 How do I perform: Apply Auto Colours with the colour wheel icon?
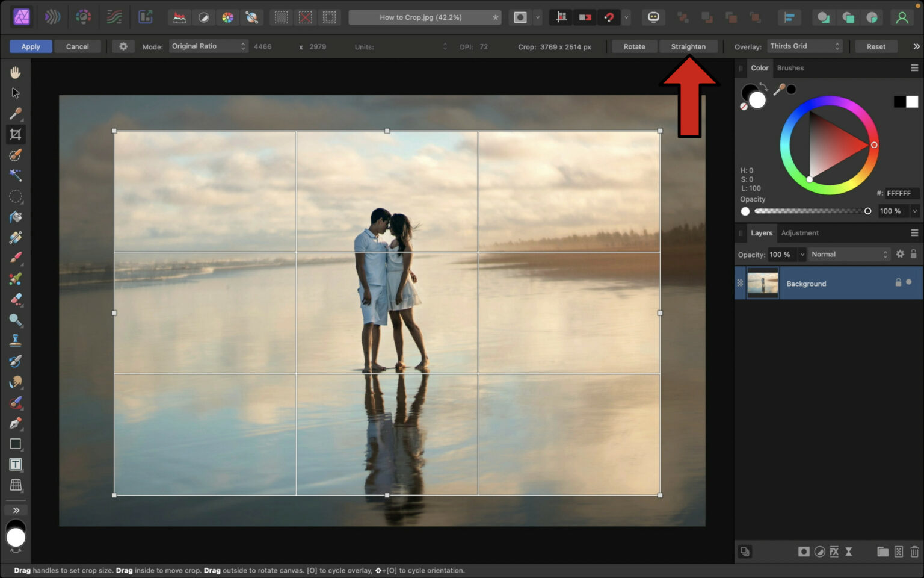pyautogui.click(x=227, y=17)
